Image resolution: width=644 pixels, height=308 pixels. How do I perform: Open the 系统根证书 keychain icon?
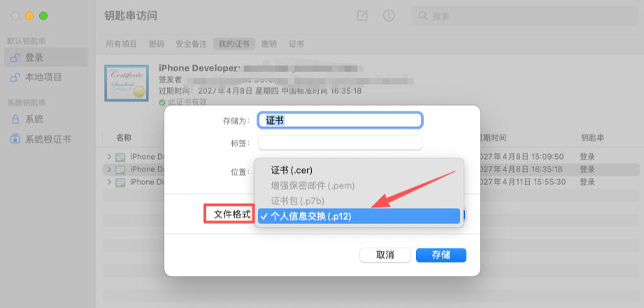pos(15,139)
